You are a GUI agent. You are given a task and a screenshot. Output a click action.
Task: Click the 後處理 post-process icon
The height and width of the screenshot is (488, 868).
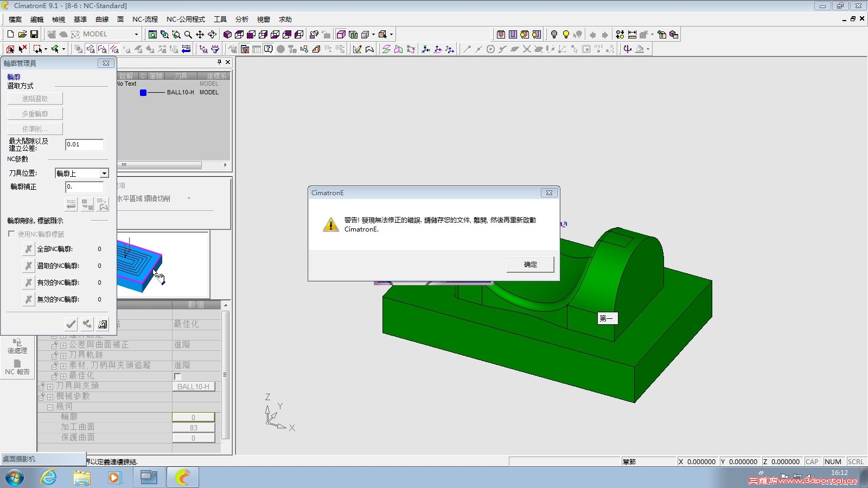[x=17, y=346]
